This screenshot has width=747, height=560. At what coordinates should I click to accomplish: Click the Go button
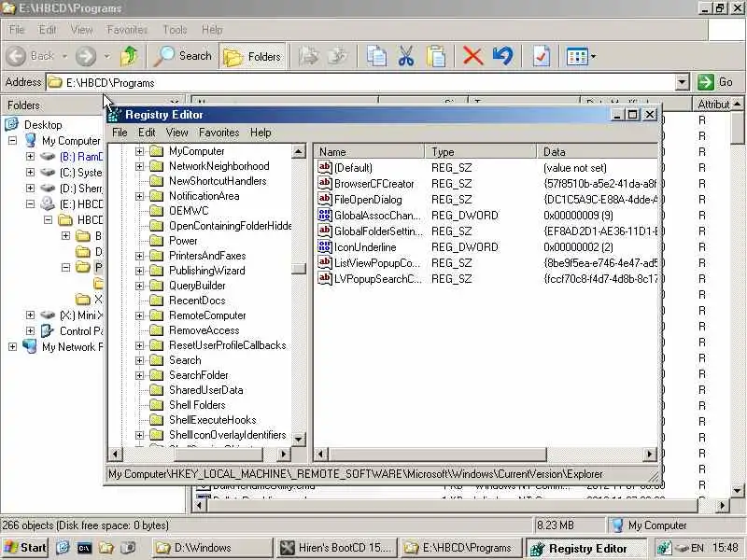coord(715,82)
